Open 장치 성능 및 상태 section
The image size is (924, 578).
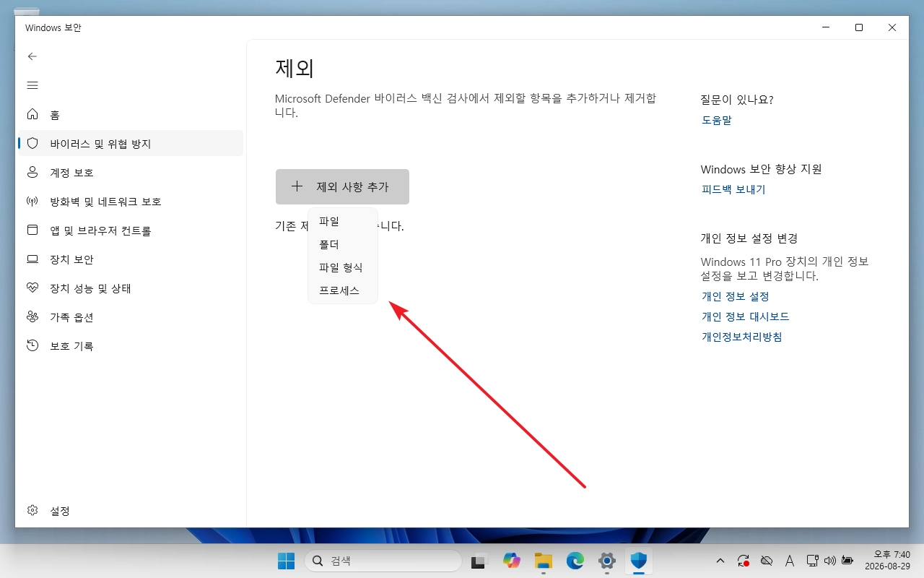point(131,288)
